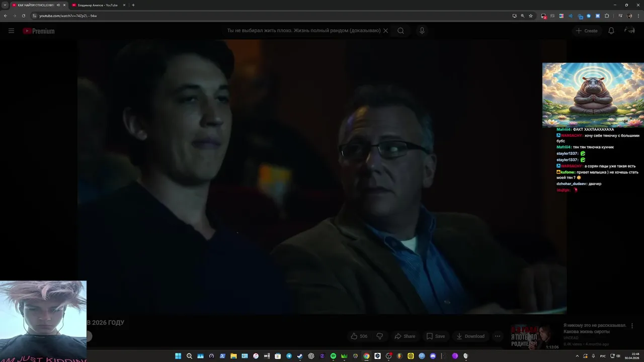
Task: Open volume control in system tray
Action: point(618,356)
